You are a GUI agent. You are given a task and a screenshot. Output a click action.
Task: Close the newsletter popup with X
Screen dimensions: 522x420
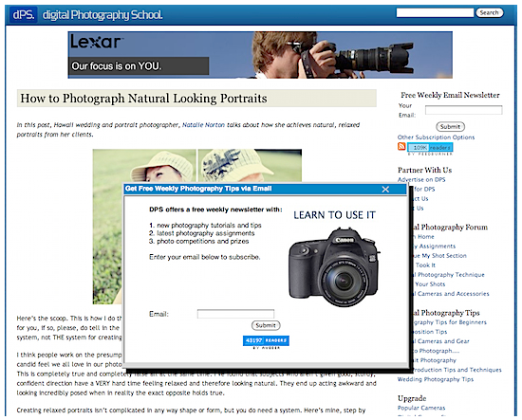tap(385, 190)
